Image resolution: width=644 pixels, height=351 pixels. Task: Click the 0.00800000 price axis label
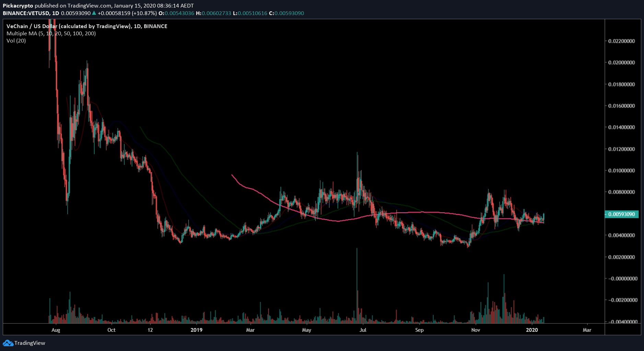621,192
